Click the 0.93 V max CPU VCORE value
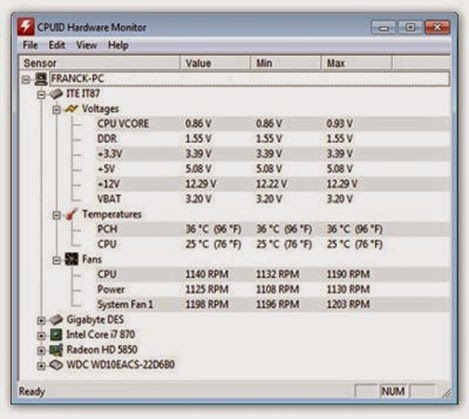 (339, 124)
